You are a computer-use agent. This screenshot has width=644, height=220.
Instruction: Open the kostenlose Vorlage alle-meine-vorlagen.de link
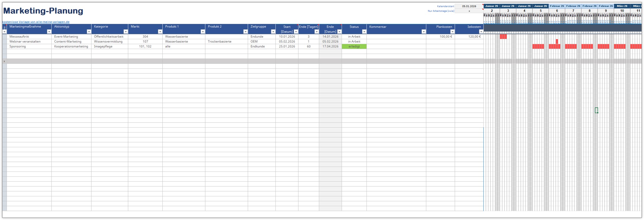(x=36, y=22)
